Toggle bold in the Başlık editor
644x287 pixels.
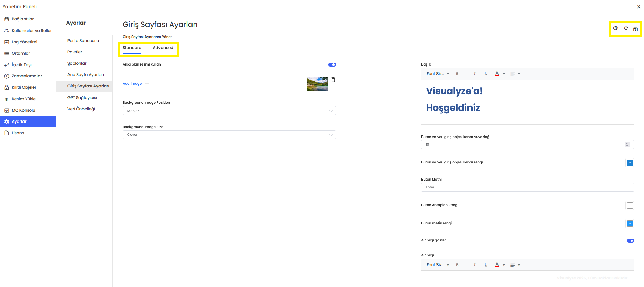click(457, 74)
